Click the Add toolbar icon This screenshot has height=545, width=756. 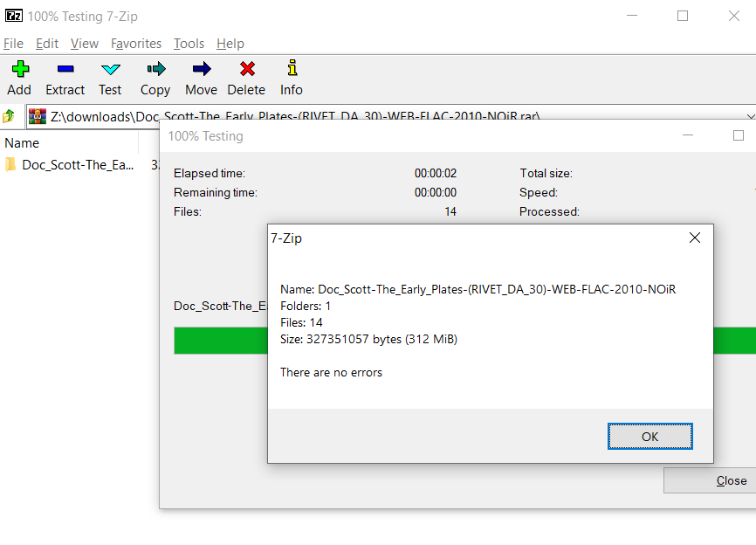20,69
